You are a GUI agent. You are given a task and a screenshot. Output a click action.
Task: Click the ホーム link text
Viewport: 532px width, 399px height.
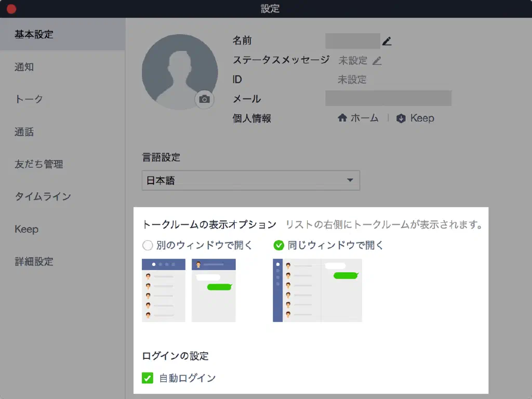pyautogui.click(x=364, y=118)
